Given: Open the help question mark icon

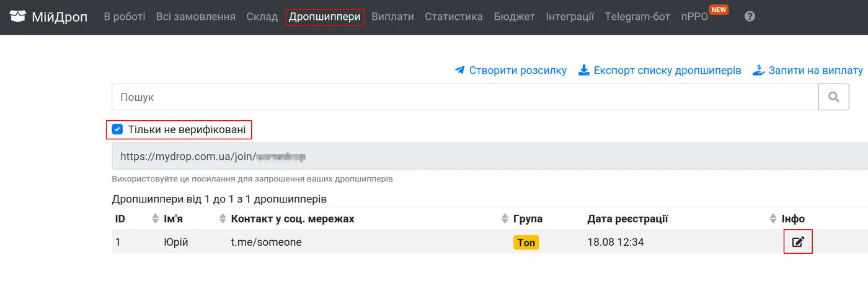Looking at the screenshot, I should (750, 17).
